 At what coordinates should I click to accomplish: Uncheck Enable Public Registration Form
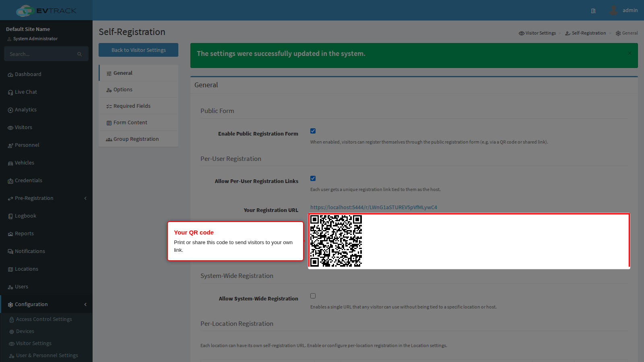[313, 131]
